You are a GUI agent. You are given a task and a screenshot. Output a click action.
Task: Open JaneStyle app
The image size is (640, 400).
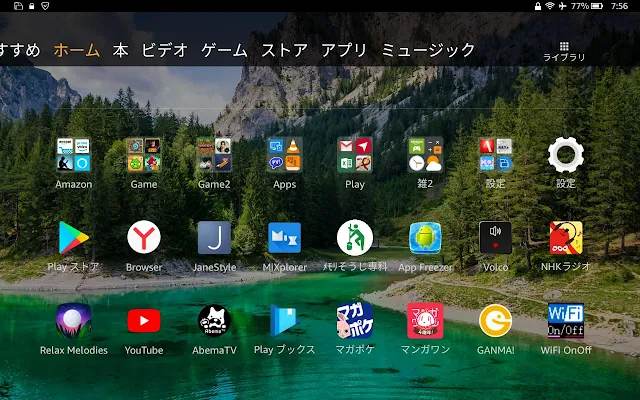point(214,238)
